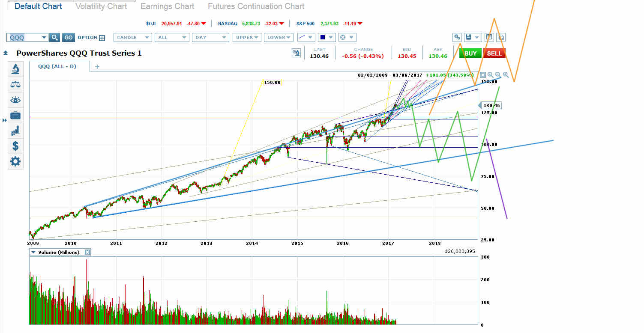Add a new chart tab with plus
Screen dimensions: 644x333
coord(97,67)
